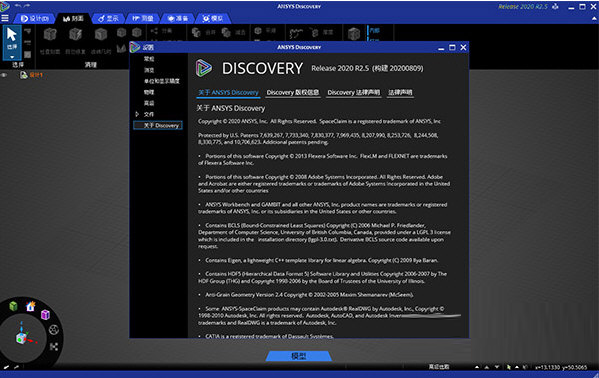This screenshot has width=599, height=378.
Task: Click the status bar text left of arrows
Action: click(x=439, y=367)
